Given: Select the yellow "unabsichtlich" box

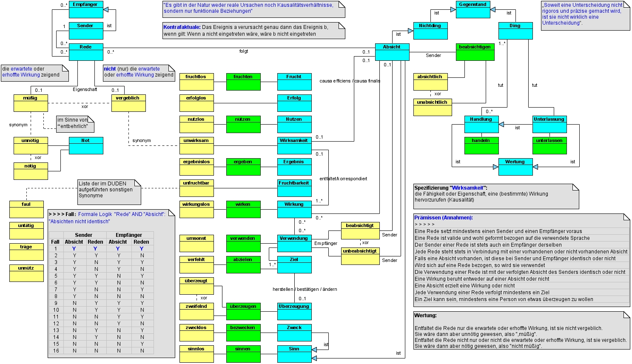Looking at the screenshot, I should click(x=433, y=107).
